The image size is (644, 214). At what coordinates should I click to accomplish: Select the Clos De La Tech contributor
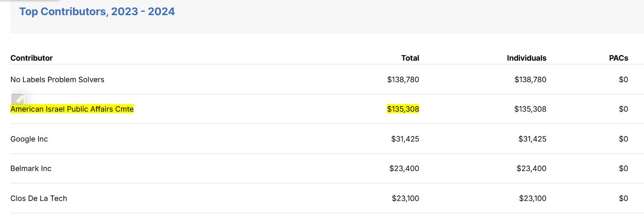[x=38, y=198]
